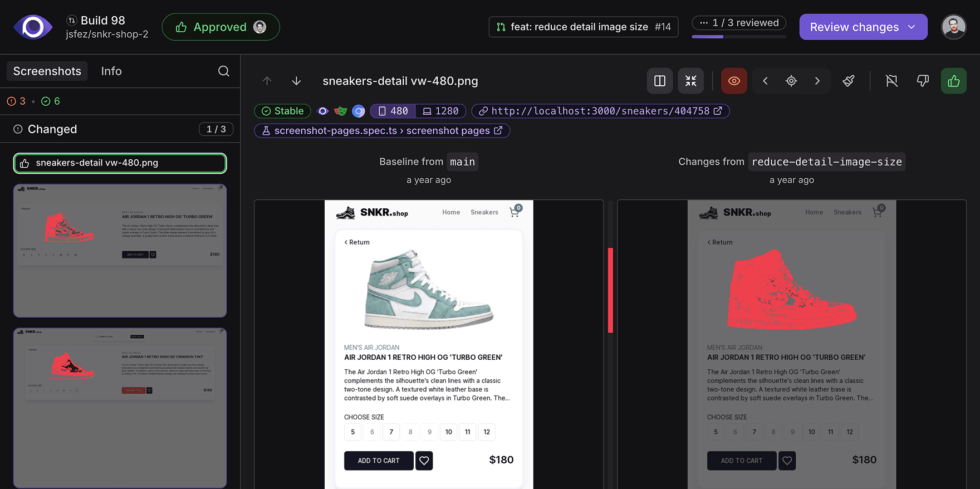Click the red diff marker on the scrollbar
Screen dimensions: 980x489
click(x=610, y=290)
